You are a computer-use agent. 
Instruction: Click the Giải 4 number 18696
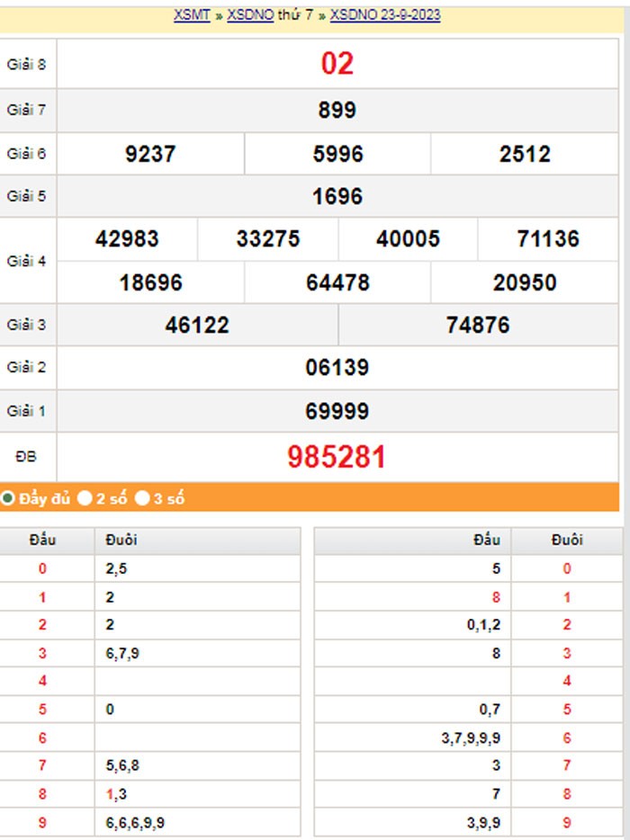[x=150, y=282]
